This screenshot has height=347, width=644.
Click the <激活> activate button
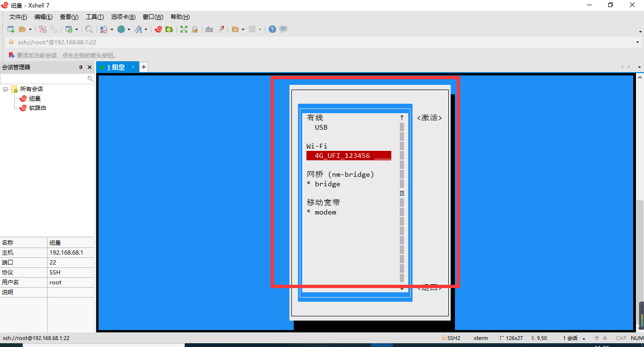click(429, 118)
